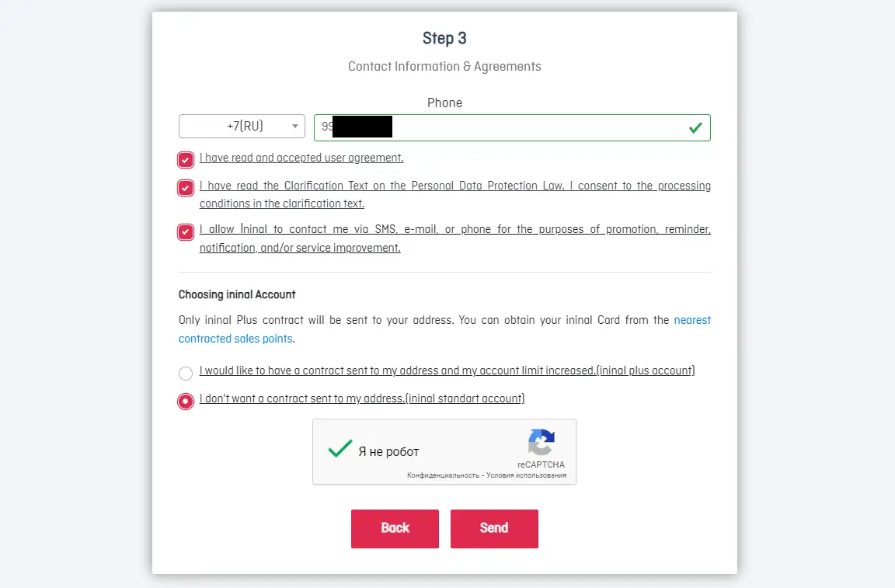Select the ininal standart account radio button
This screenshot has height=588, width=895.
click(x=186, y=402)
